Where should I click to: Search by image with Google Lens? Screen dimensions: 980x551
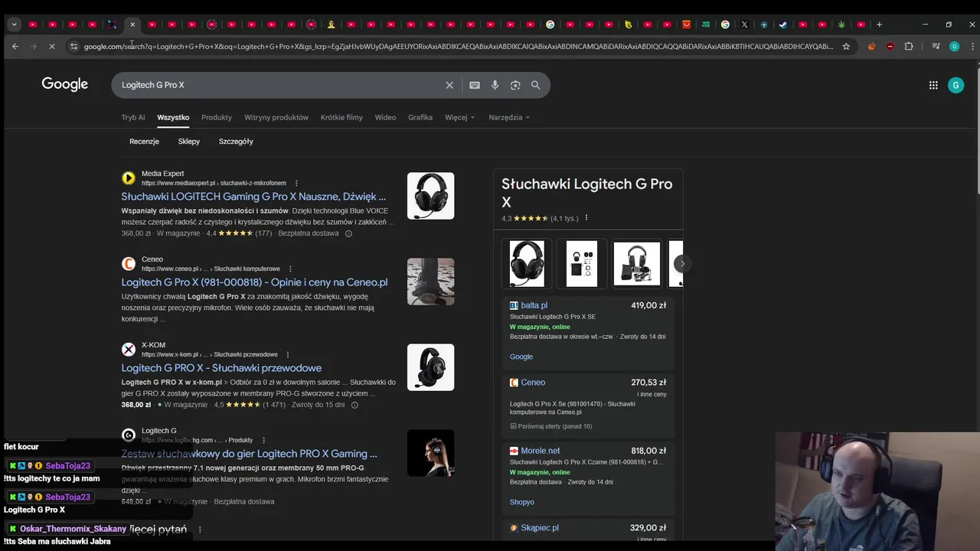515,85
